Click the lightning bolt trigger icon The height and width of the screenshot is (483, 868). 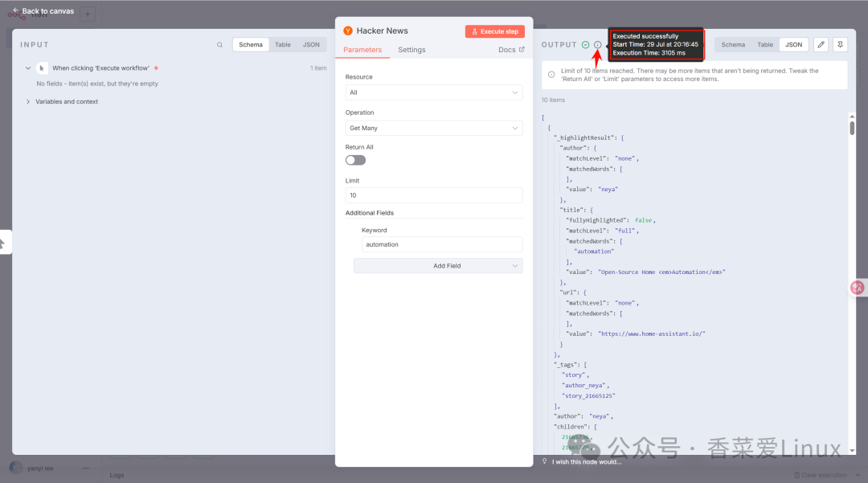tap(156, 68)
